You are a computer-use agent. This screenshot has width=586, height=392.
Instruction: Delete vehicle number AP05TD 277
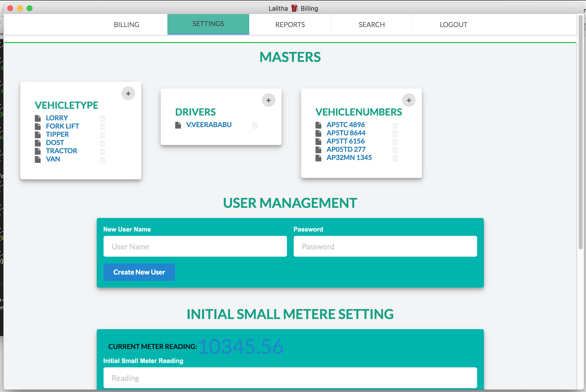[x=395, y=150]
